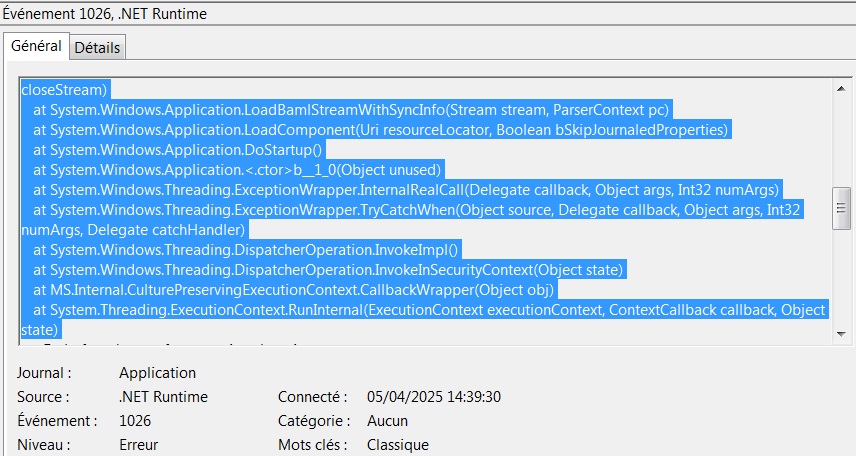
Task: Click the Catégorie : label
Action: pos(314,421)
